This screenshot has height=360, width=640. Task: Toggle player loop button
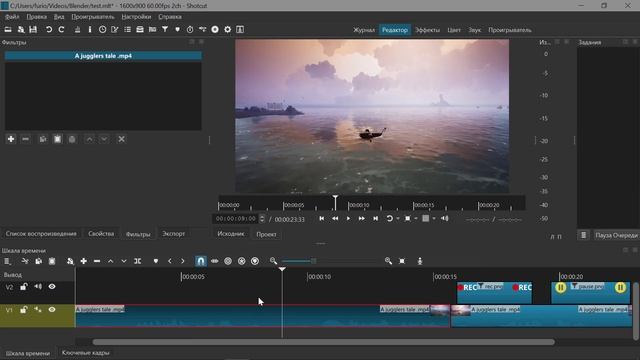pyautogui.click(x=389, y=219)
